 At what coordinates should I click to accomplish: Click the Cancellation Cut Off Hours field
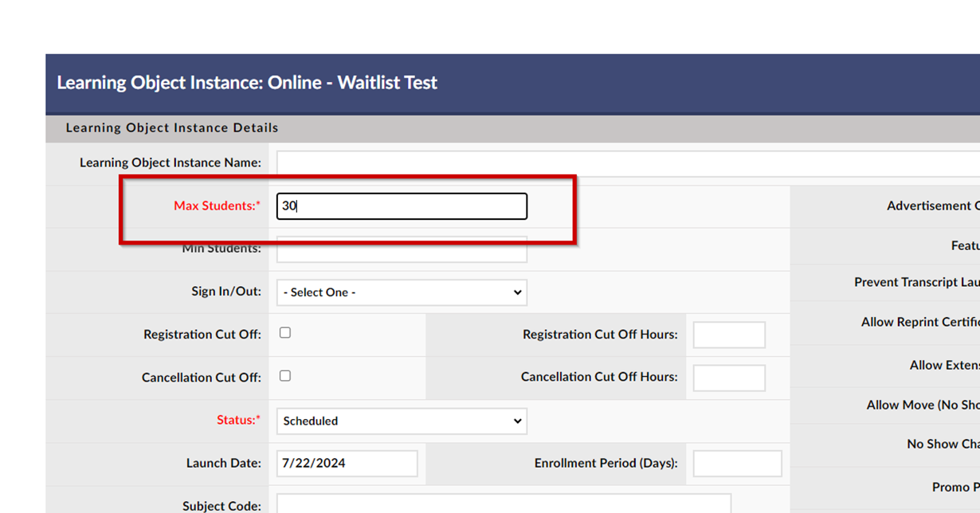tap(729, 378)
